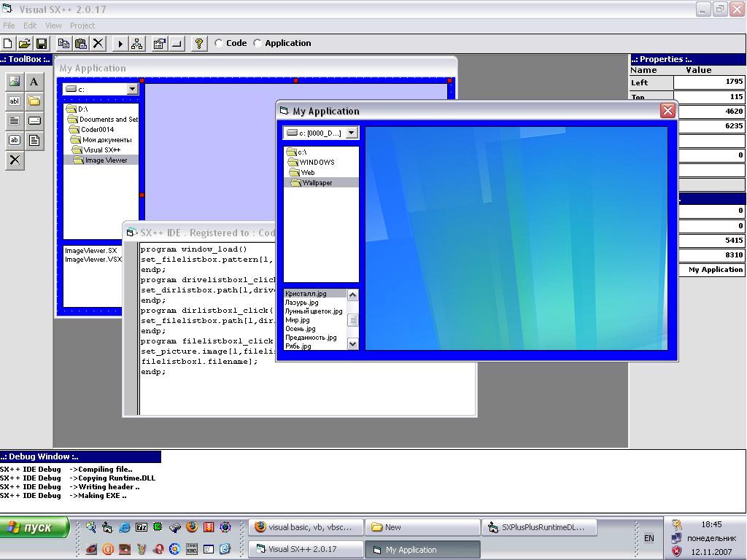Viewport: 747px width, 560px height.
Task: Open the drive dropdown in running app
Action: [352, 133]
